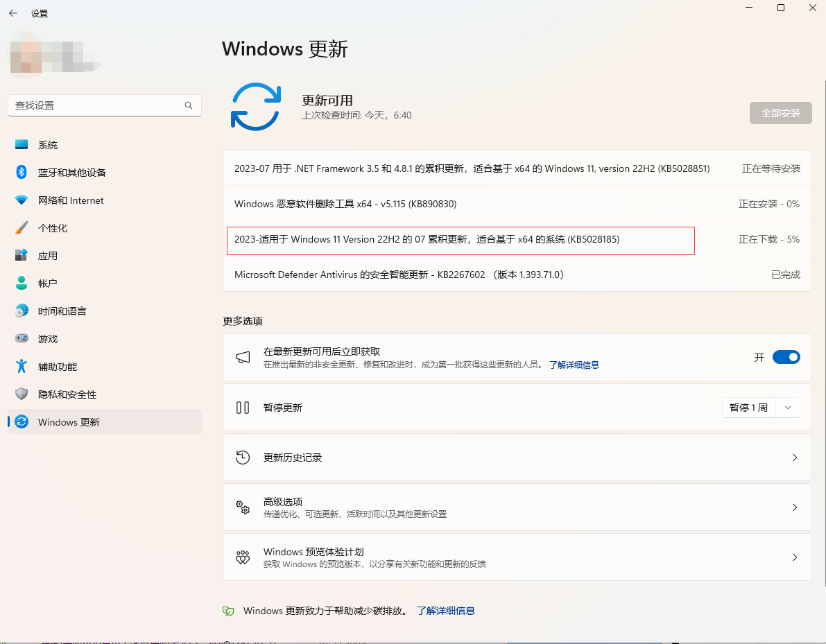Screen dimensions: 826x644
Task: Click the search magnifier icon in sidebar
Action: (188, 105)
